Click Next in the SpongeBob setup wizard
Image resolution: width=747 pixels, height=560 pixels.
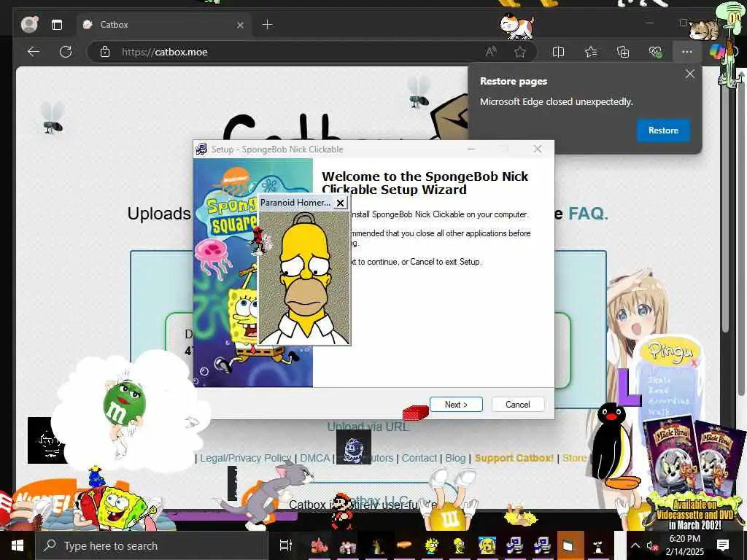(x=456, y=404)
